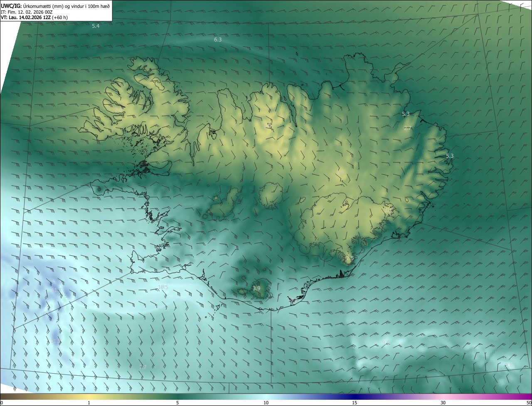Click the 10 tick on the colorbar
The width and height of the screenshot is (532, 406).
[x=266, y=403]
